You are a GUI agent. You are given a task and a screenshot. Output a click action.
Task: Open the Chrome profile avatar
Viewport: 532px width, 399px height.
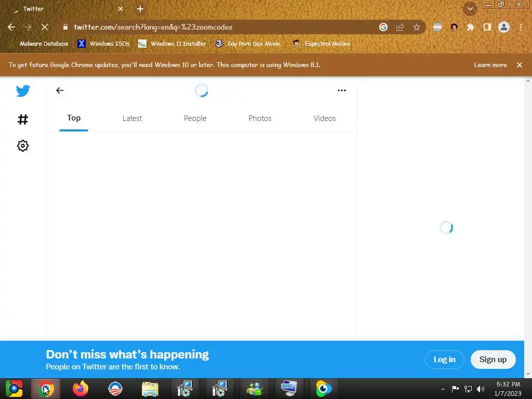504,27
